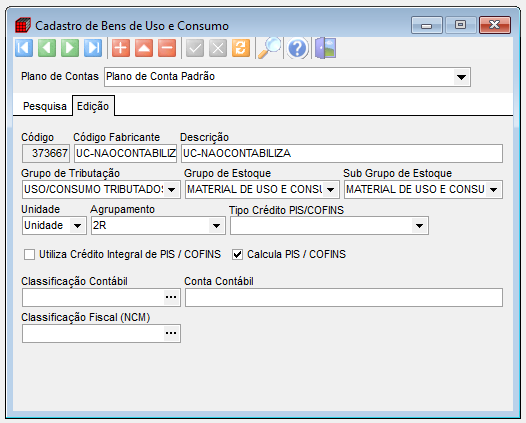Select the Edição tab
The height and width of the screenshot is (423, 526).
[x=93, y=106]
